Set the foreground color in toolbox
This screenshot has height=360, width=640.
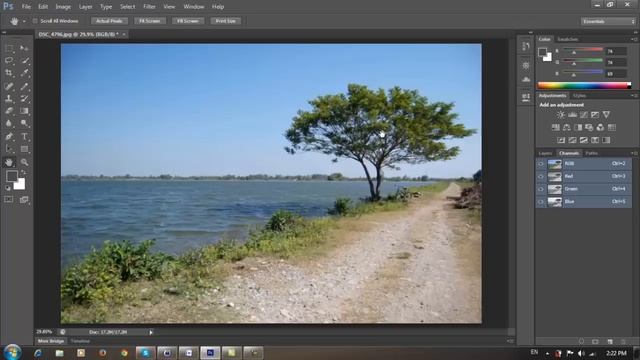12,176
